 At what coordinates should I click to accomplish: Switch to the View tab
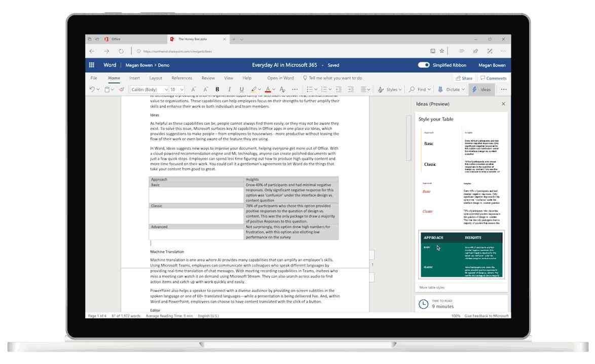[229, 78]
